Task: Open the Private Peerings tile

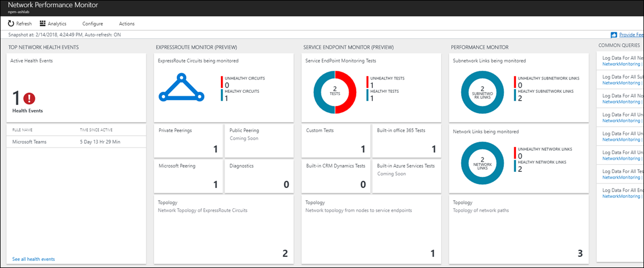Action: pos(188,140)
